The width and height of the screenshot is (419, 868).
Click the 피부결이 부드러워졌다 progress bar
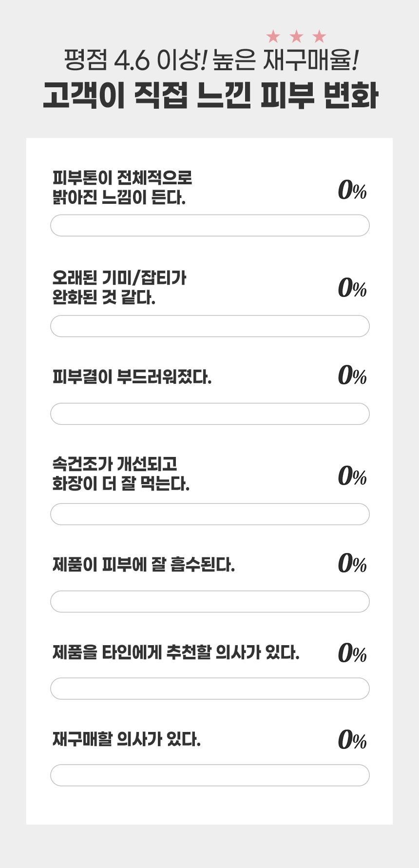click(210, 414)
